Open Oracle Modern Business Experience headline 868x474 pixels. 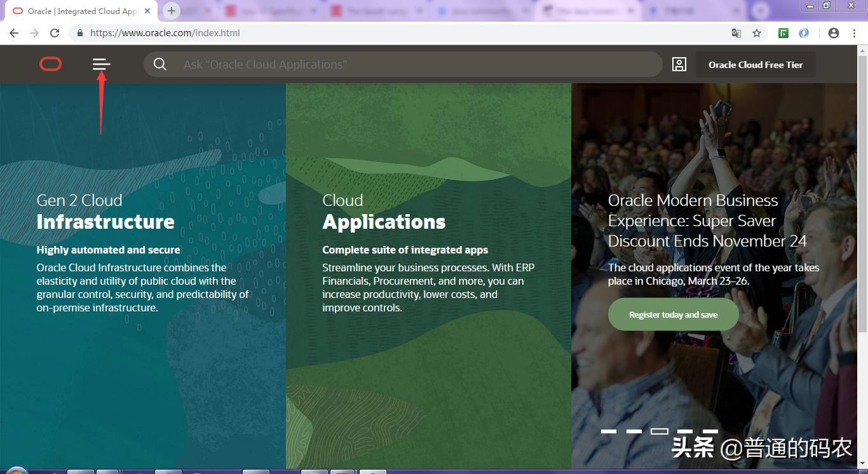[707, 220]
